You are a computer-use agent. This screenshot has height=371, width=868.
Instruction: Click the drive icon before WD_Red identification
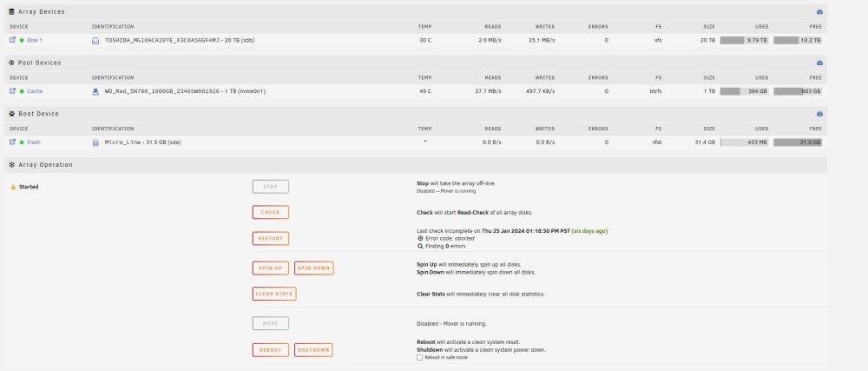tap(95, 91)
